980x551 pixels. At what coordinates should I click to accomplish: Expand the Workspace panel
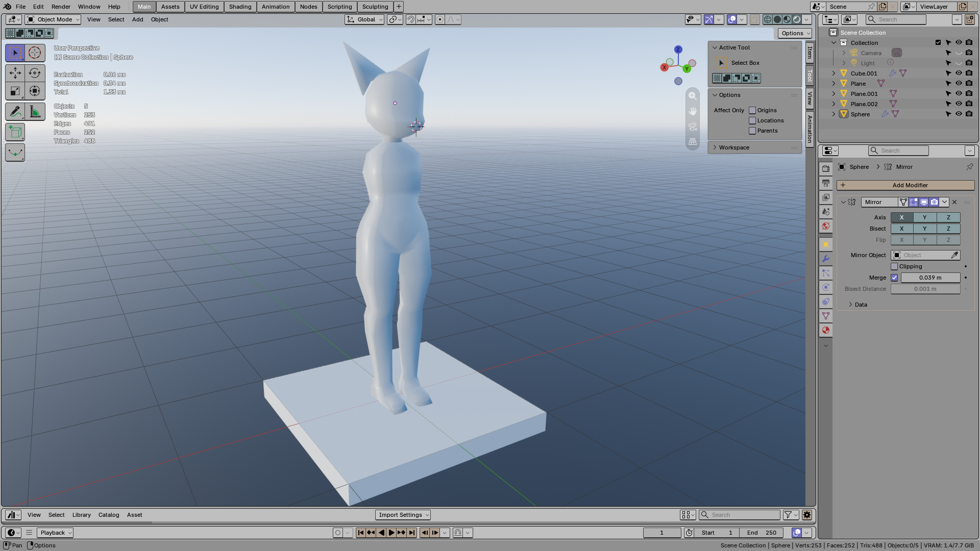[734, 147]
